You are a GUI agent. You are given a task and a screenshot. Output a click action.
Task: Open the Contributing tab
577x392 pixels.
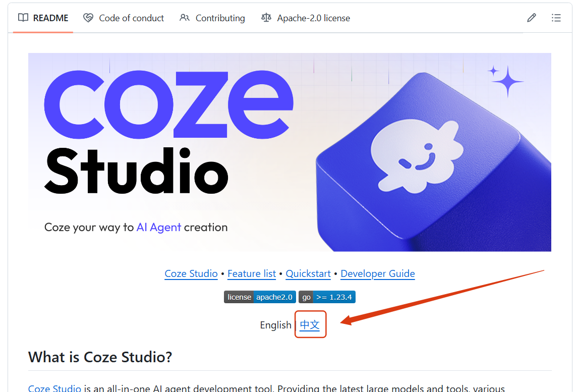click(x=212, y=18)
